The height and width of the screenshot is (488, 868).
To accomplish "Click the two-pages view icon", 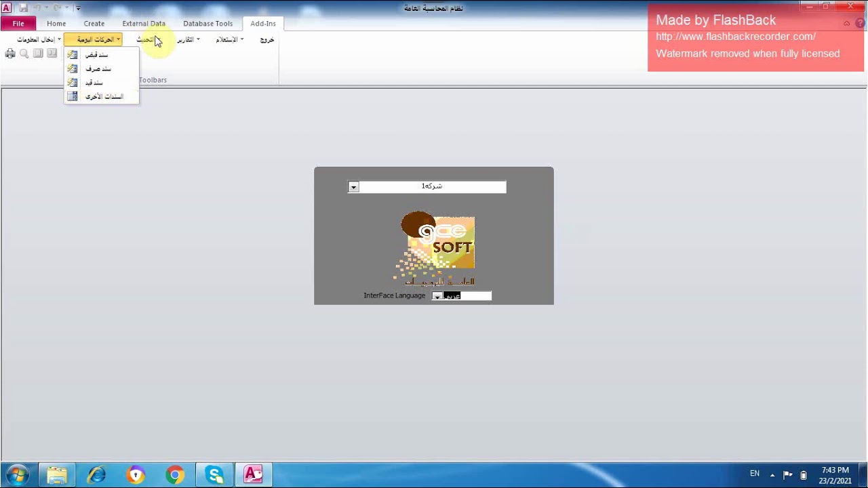I will click(52, 54).
